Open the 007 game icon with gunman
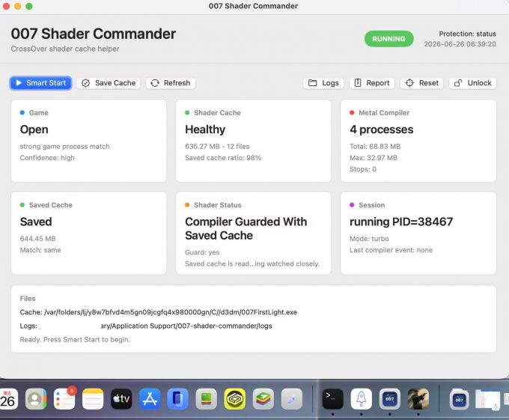The width and height of the screenshot is (509, 420). point(418,399)
